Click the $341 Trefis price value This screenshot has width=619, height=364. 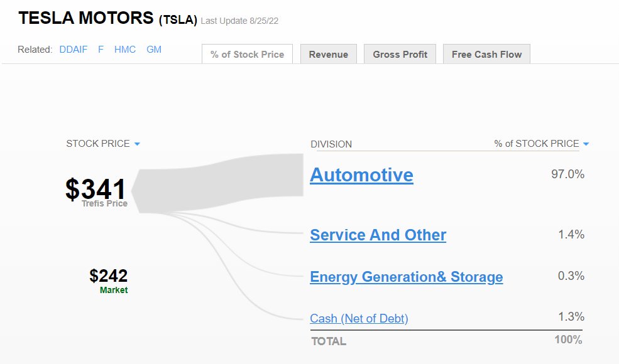96,189
